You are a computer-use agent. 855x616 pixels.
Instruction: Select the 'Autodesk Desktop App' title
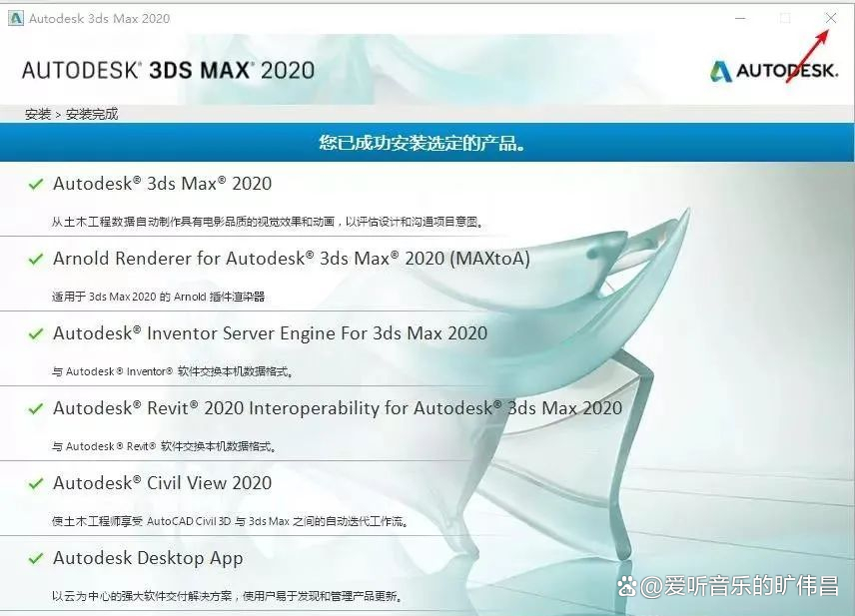148,558
